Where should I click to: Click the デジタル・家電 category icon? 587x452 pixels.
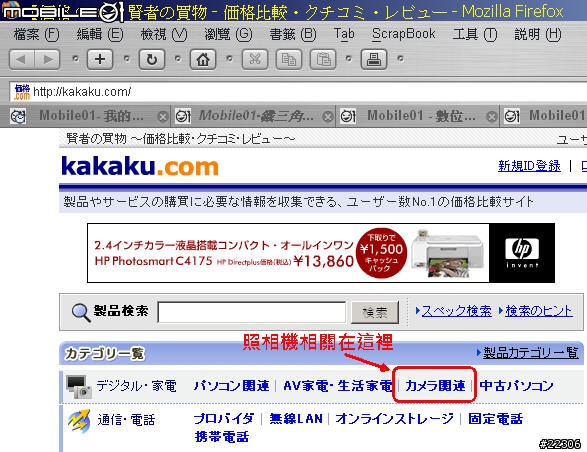pyautogui.click(x=78, y=386)
